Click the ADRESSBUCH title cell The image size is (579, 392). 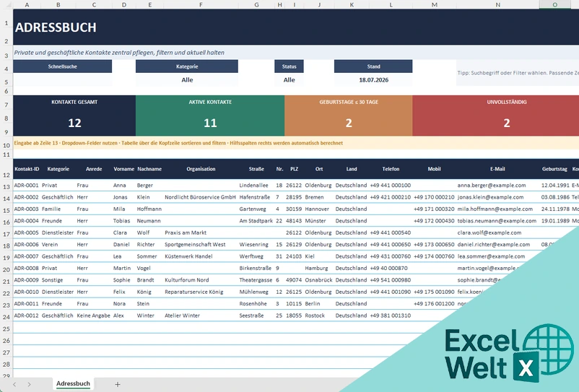pyautogui.click(x=296, y=27)
